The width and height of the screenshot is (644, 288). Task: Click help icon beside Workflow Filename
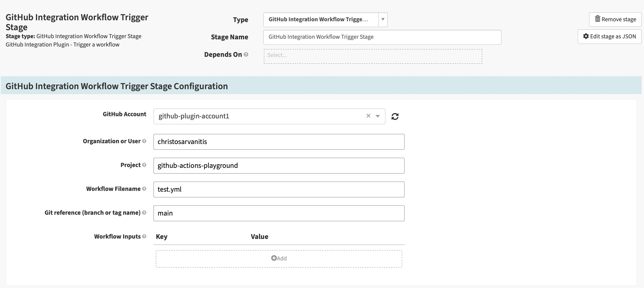(x=144, y=189)
